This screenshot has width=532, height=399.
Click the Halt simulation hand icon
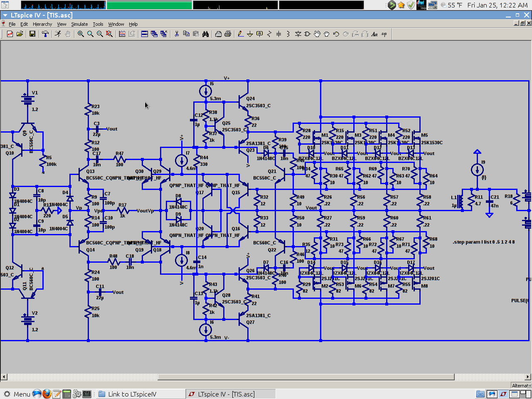(x=67, y=34)
